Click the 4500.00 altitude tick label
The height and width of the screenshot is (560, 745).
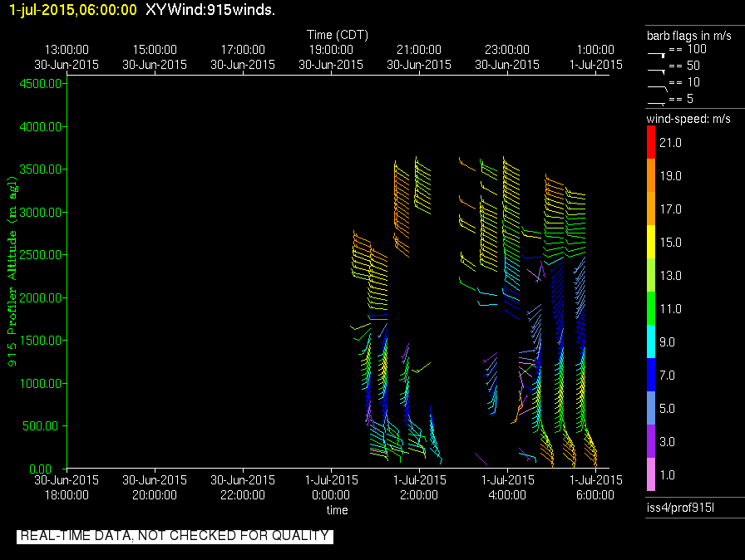[x=40, y=84]
